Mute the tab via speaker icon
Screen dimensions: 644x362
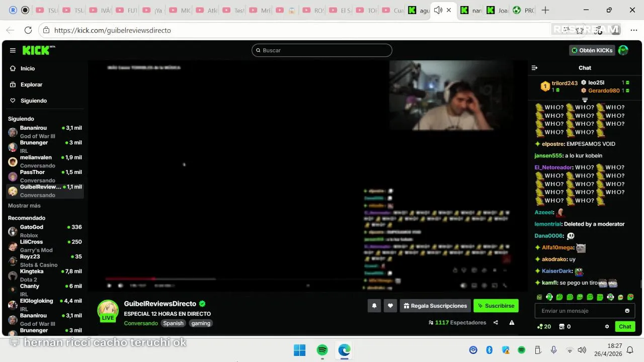(438, 10)
